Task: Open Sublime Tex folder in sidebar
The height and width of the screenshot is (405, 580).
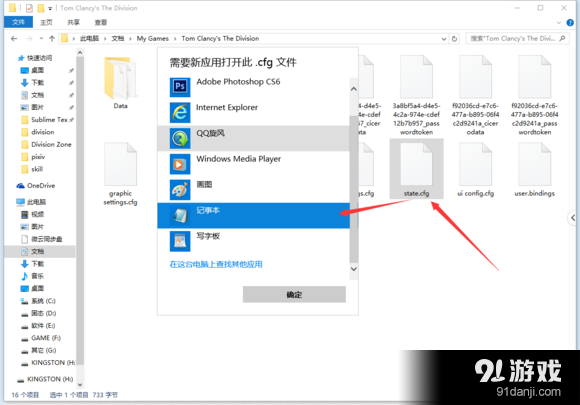Action: click(44, 120)
